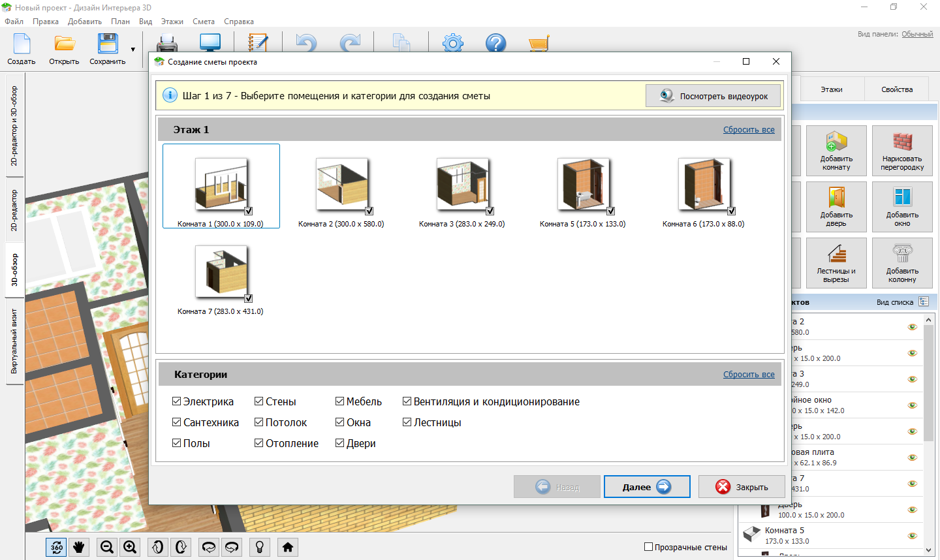
Task: Enable the Прозрачные стены checkbox
Action: (649, 547)
